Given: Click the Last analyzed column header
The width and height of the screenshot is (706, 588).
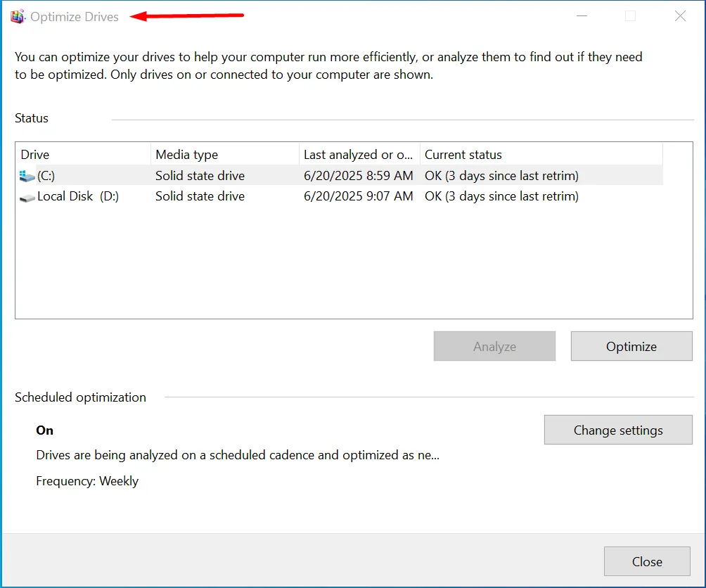Looking at the screenshot, I should coord(359,155).
